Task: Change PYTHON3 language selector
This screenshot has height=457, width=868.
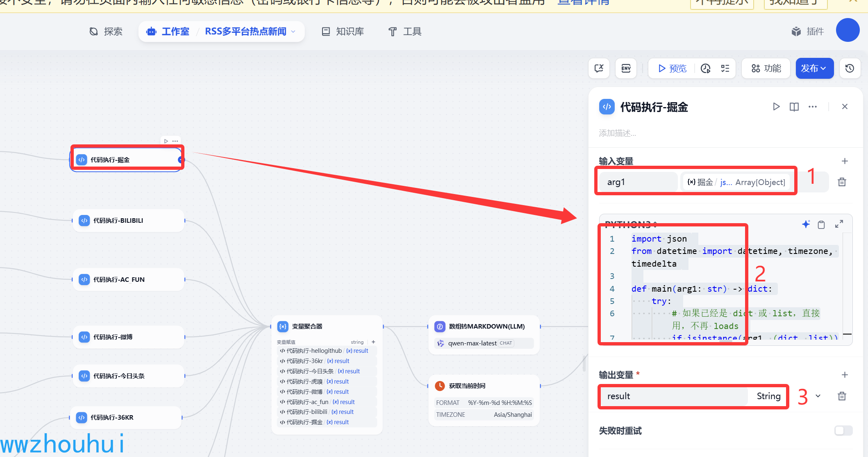Action: [x=631, y=224]
